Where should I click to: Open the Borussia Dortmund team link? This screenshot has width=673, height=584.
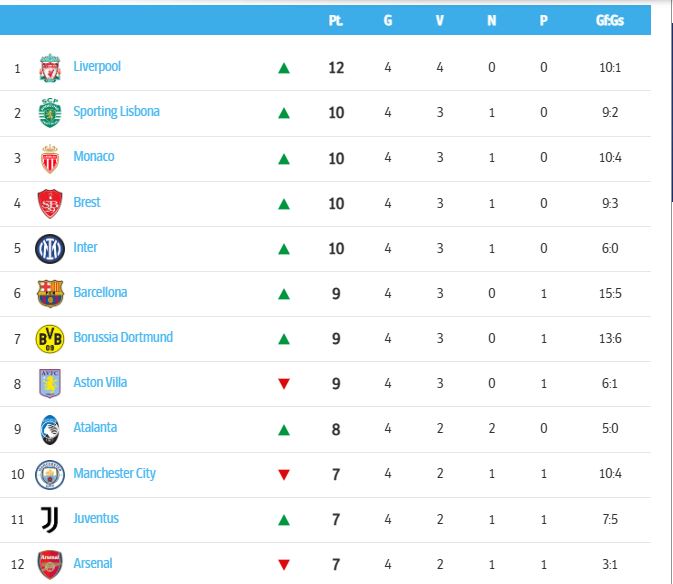pyautogui.click(x=123, y=337)
